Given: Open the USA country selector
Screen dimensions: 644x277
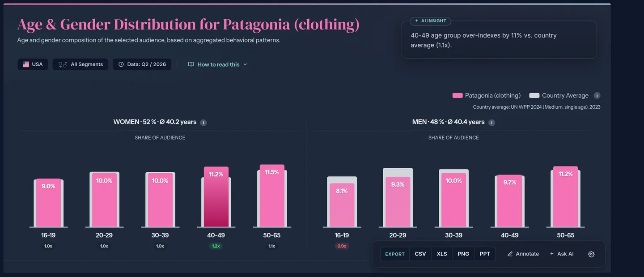Looking at the screenshot, I should [33, 64].
